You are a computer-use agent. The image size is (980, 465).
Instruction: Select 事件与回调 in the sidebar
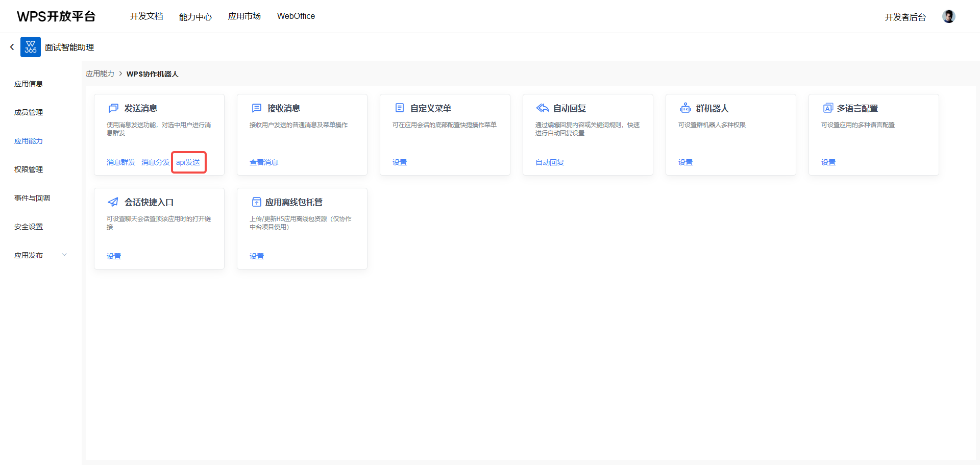(32, 198)
